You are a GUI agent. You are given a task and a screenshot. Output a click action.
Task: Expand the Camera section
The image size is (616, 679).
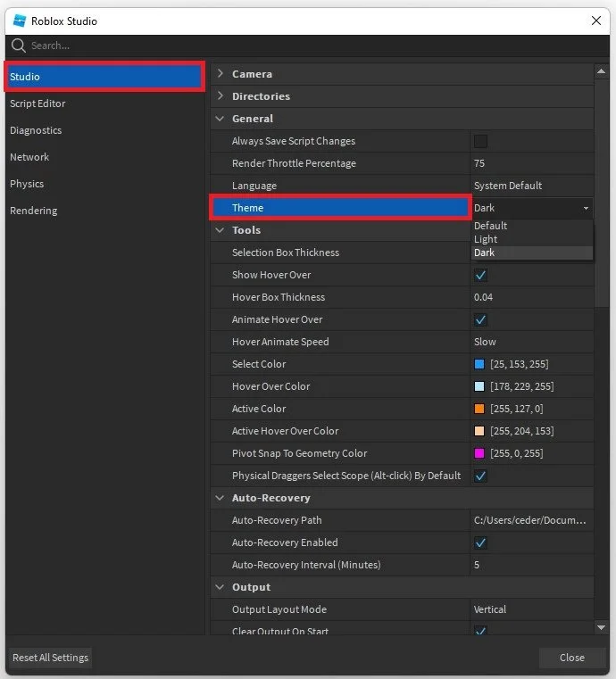220,73
